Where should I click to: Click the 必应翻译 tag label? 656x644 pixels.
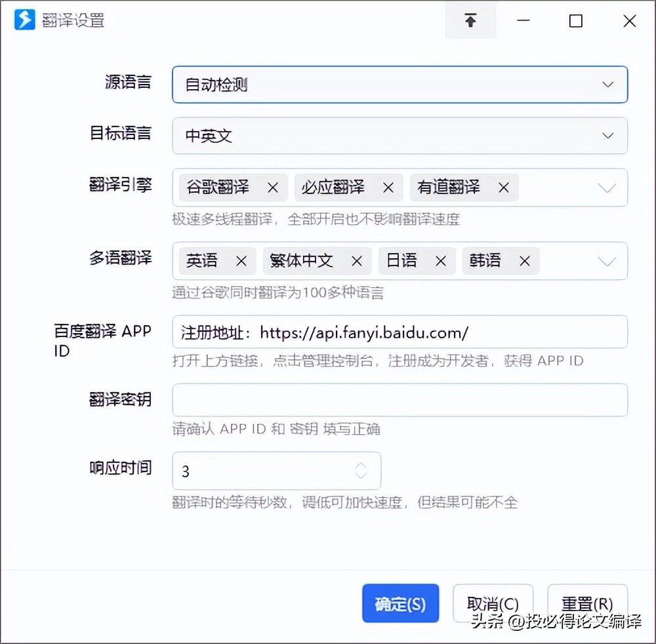pyautogui.click(x=333, y=187)
